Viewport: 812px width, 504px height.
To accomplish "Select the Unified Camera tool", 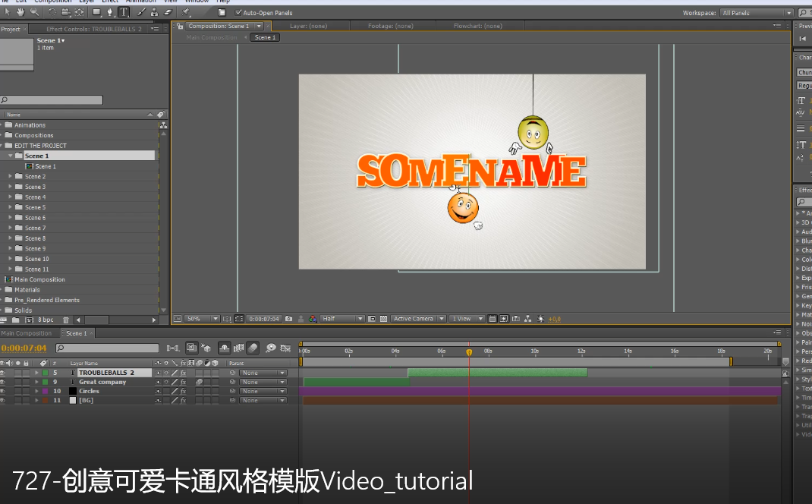I will pyautogui.click(x=66, y=12).
